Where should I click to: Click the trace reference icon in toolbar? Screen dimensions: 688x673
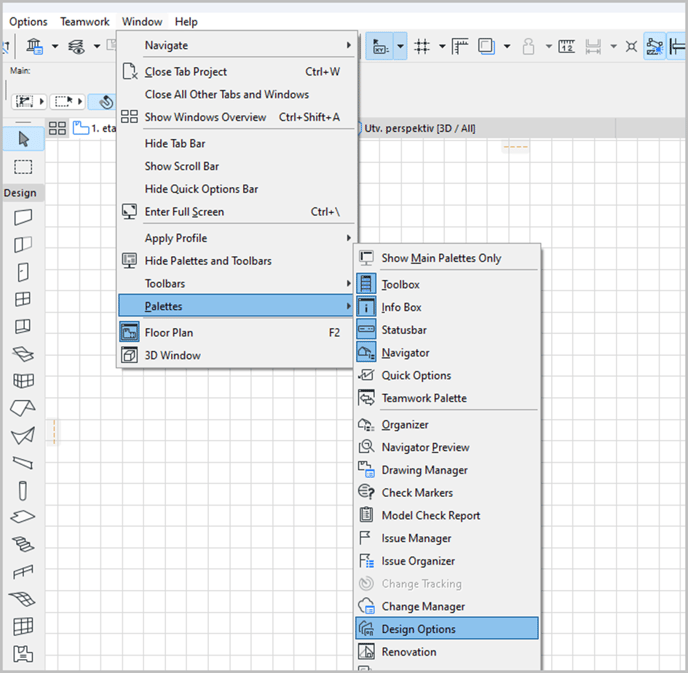coord(486,46)
